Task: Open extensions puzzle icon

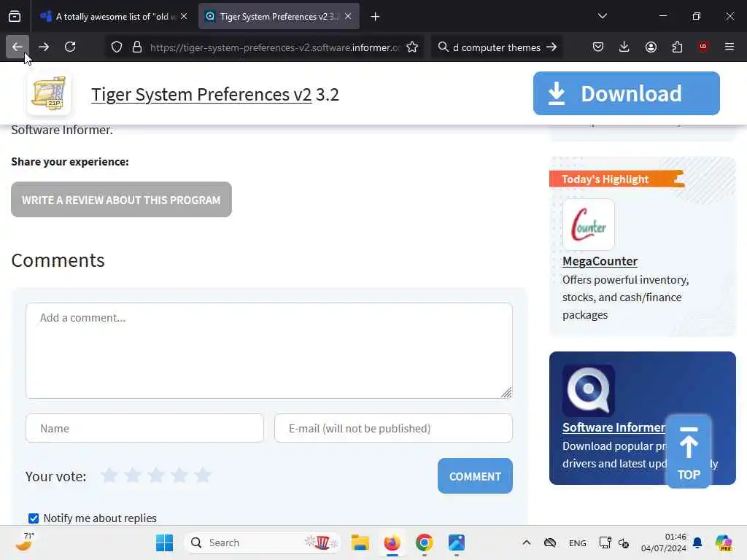Action: pos(677,47)
